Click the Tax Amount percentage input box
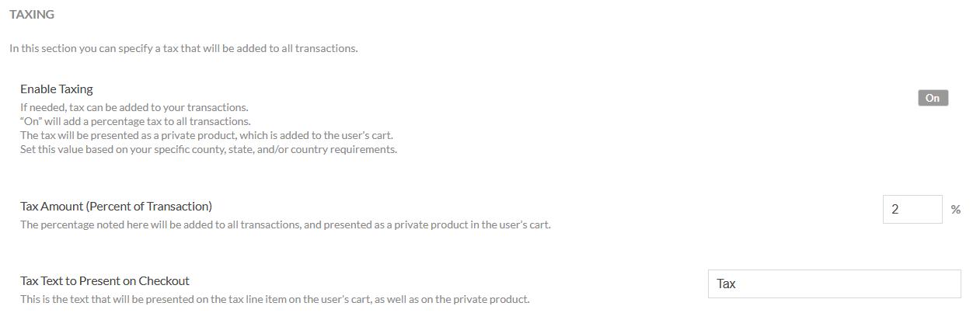980x327 pixels. 912,209
